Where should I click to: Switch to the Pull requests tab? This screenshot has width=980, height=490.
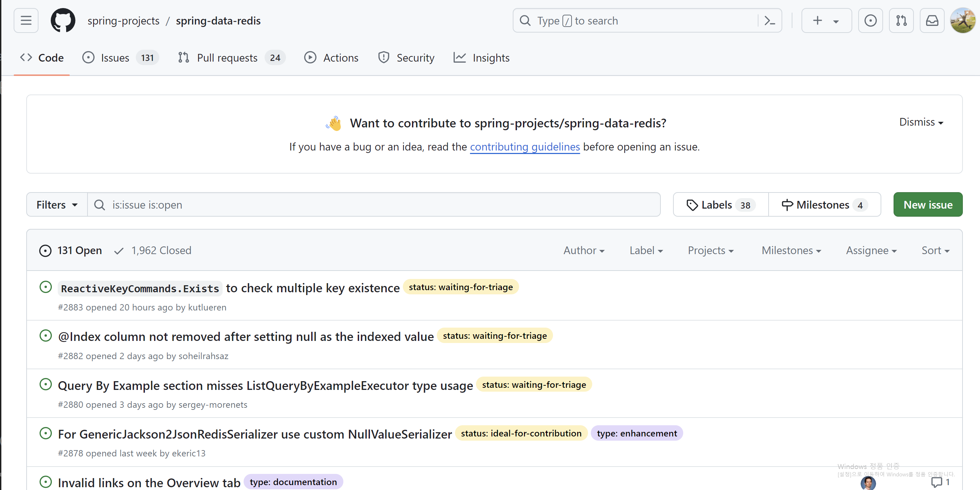[231, 58]
